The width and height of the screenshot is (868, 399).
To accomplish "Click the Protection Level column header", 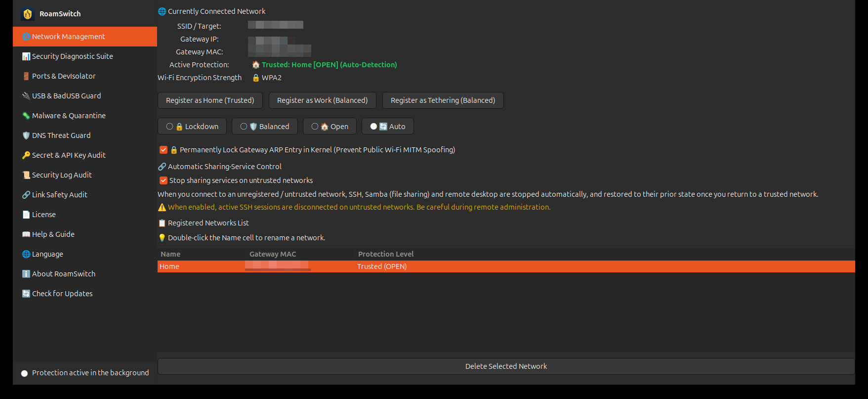I will click(605, 254).
